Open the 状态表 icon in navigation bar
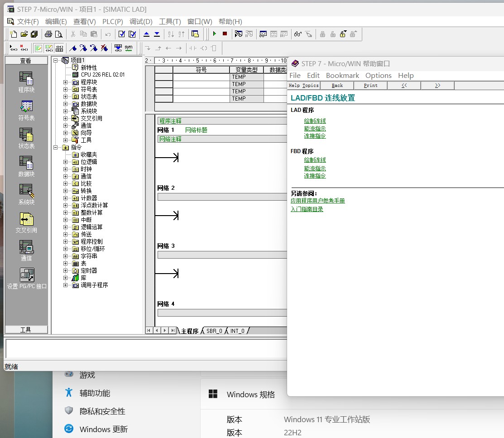The width and height of the screenshot is (504, 438). 26,135
